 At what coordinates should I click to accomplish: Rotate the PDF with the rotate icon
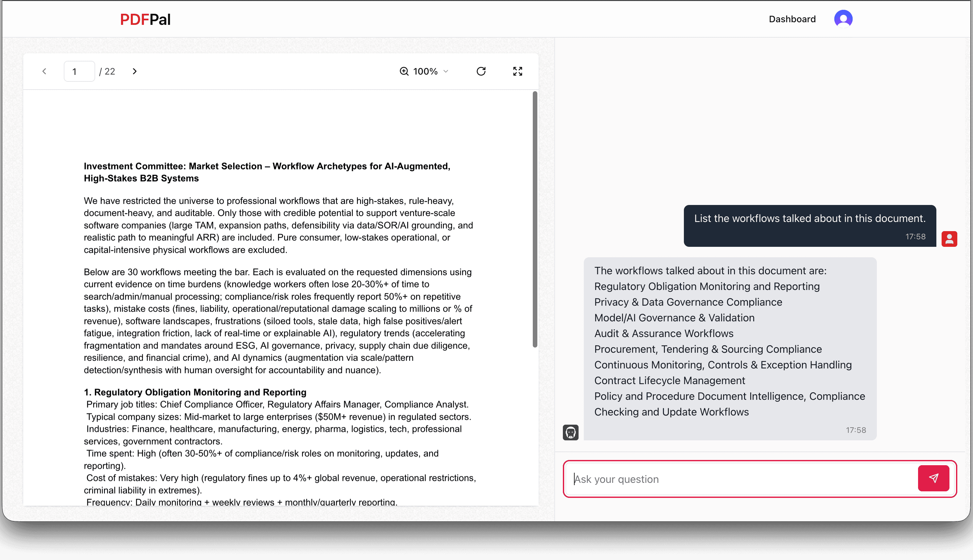[481, 71]
